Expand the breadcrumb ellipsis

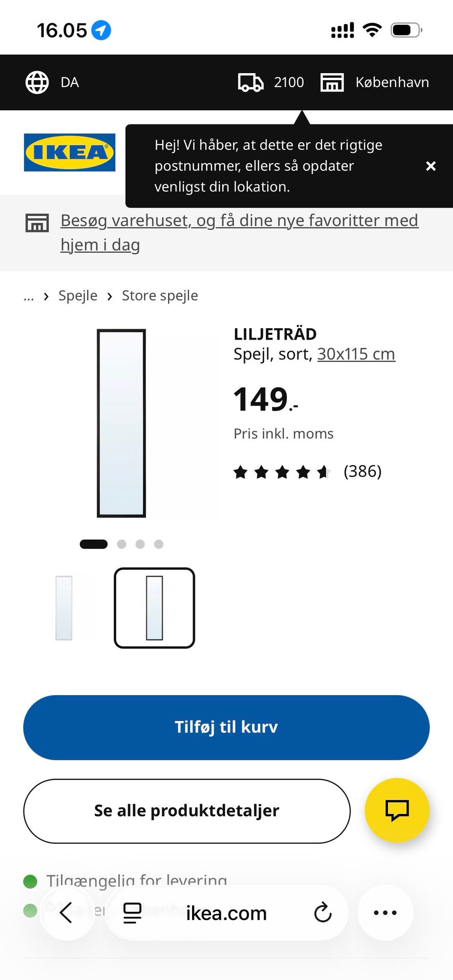(x=29, y=296)
